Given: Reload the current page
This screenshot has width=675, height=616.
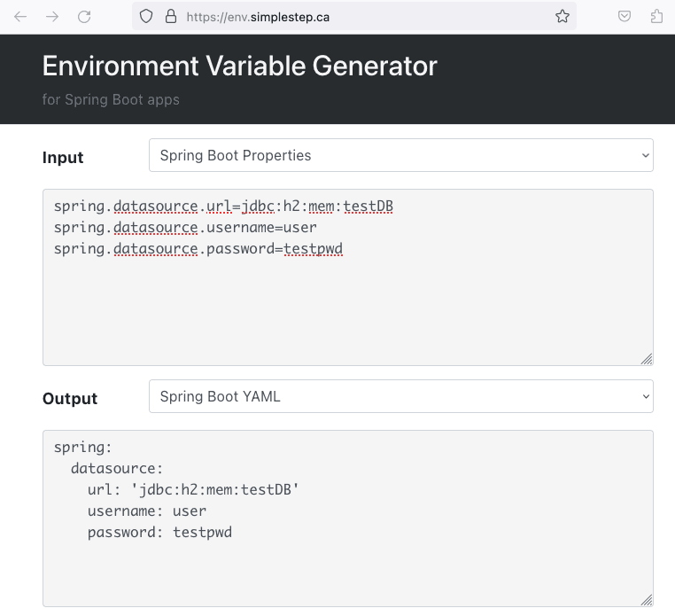Looking at the screenshot, I should tap(84, 17).
